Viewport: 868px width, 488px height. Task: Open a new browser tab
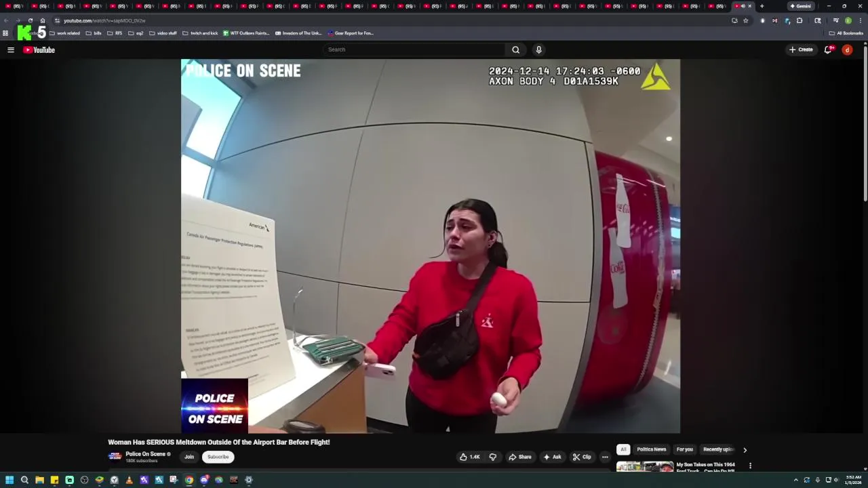762,6
